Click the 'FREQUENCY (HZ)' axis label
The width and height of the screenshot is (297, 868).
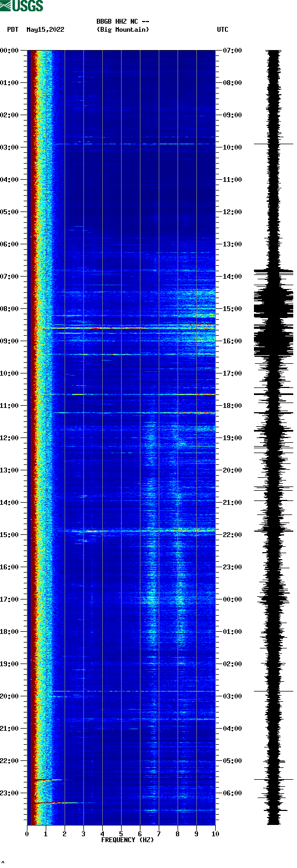click(128, 840)
